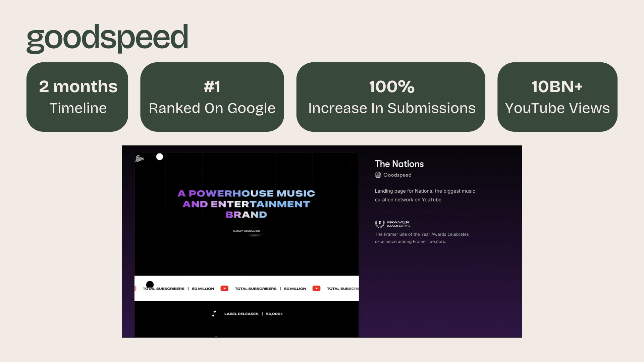This screenshot has width=644, height=362.
Task: Click the Framer Site of the Year description
Action: coord(422,238)
